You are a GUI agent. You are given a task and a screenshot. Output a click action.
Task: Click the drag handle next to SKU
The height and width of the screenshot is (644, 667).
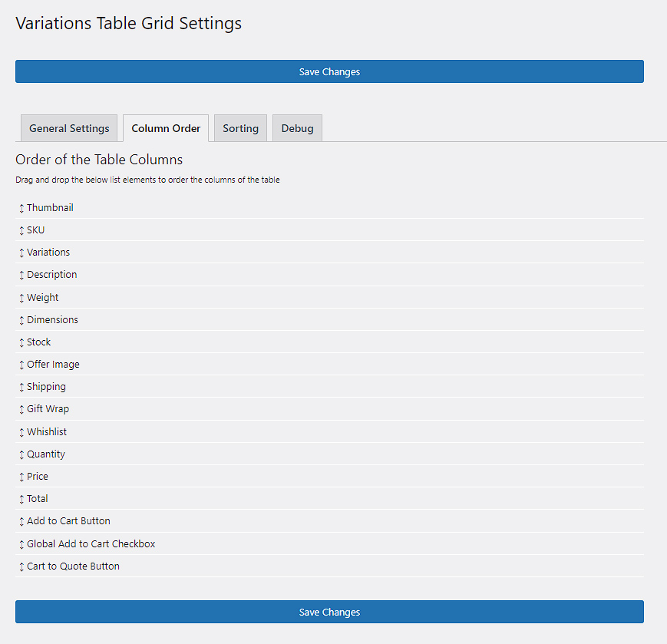coord(21,230)
